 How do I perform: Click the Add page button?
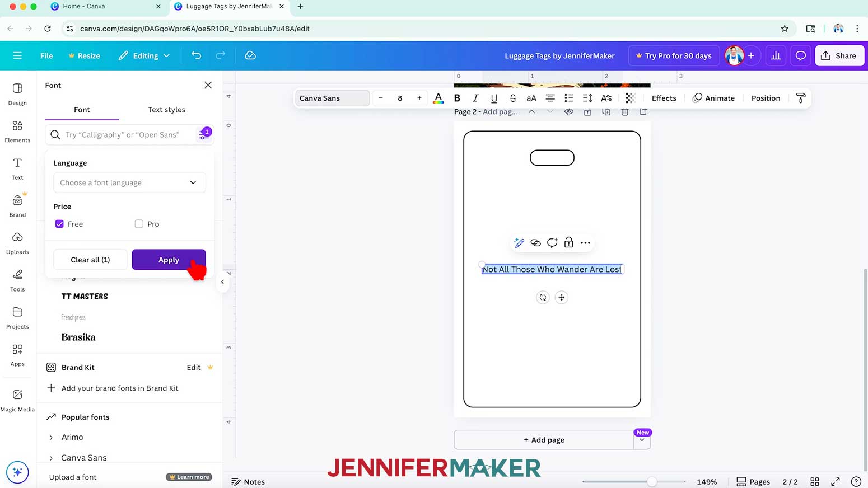[x=544, y=440]
